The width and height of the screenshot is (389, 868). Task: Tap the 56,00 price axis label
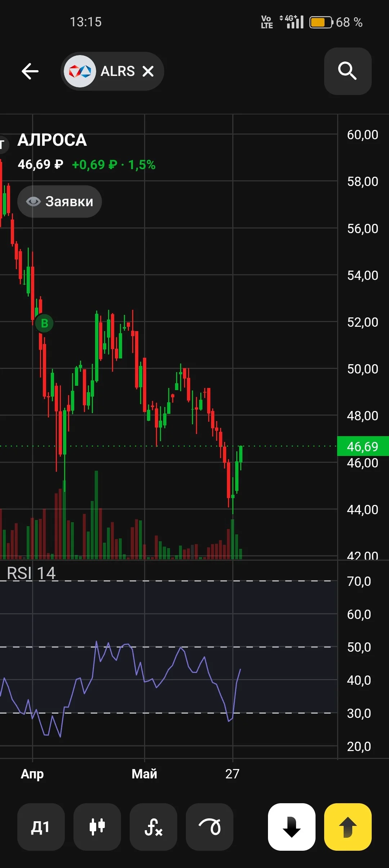[x=363, y=229]
